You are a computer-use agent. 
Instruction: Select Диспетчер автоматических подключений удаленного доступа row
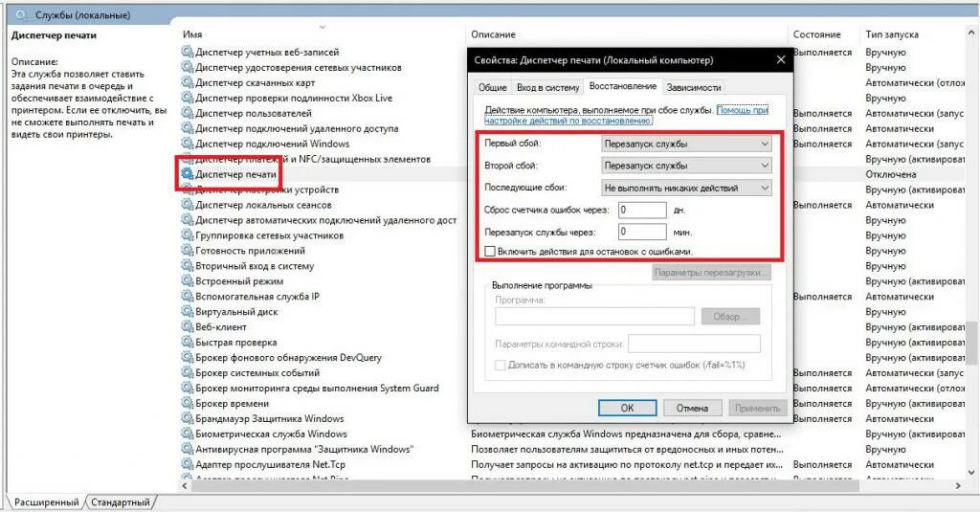tap(325, 220)
